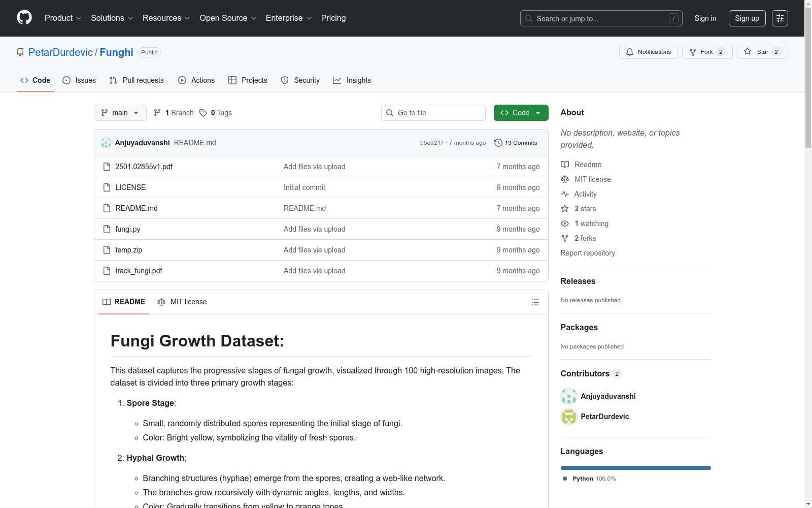This screenshot has height=508, width=812.
Task: Open the README.md file
Action: 137,208
